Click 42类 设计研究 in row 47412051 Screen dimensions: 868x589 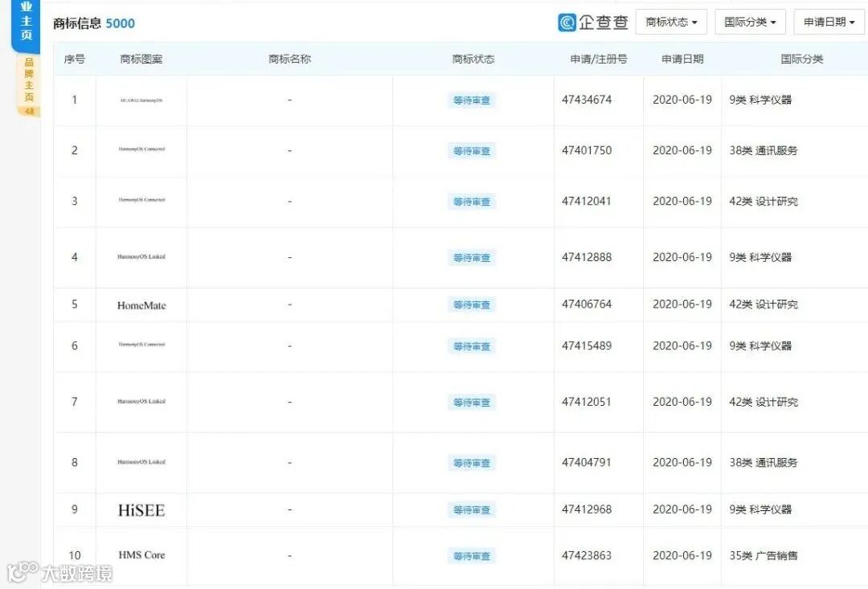coord(764,402)
